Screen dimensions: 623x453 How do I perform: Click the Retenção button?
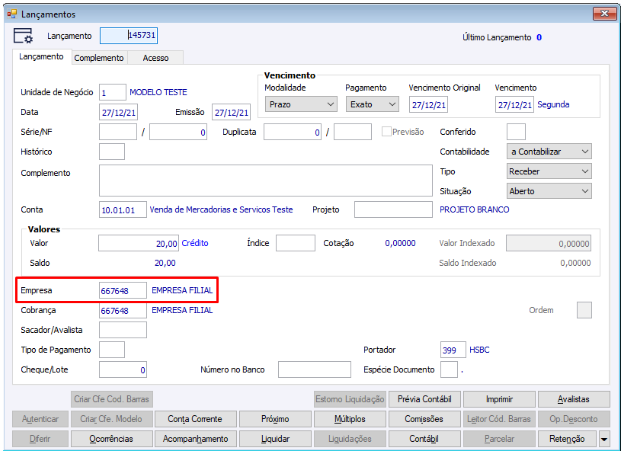(x=567, y=439)
